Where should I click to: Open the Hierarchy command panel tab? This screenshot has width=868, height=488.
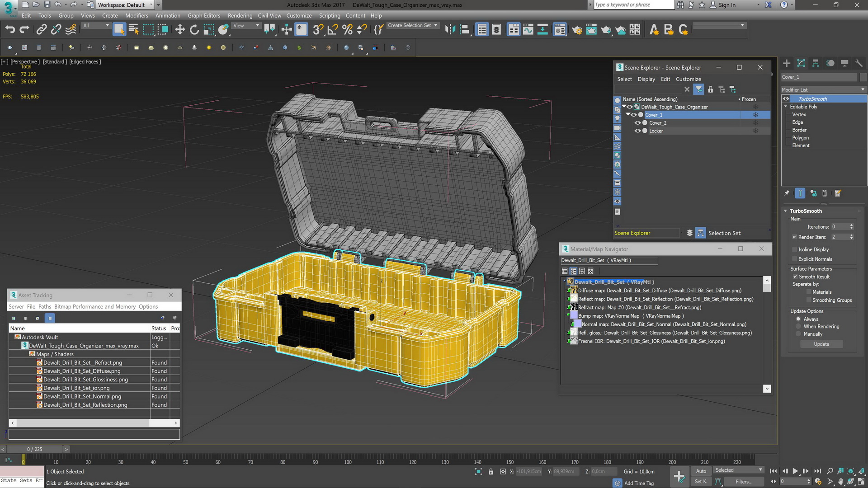point(816,63)
